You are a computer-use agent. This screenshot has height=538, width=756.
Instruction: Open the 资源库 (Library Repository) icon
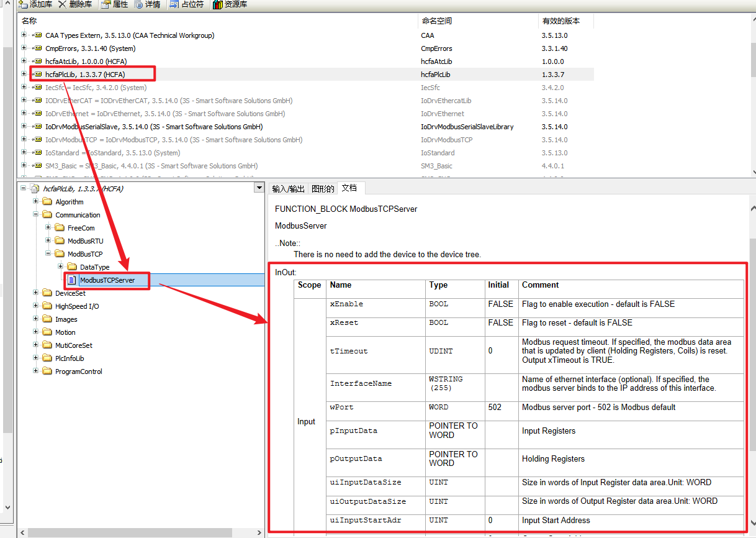[217, 4]
